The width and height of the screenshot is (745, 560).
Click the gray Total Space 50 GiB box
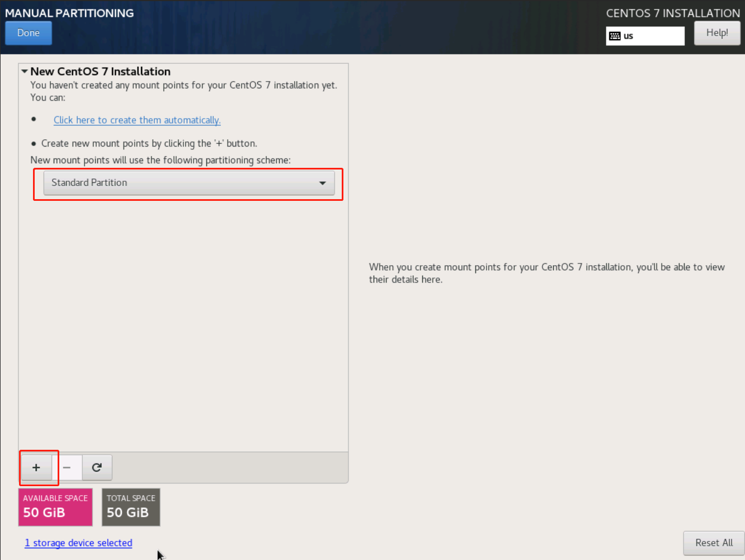(131, 507)
